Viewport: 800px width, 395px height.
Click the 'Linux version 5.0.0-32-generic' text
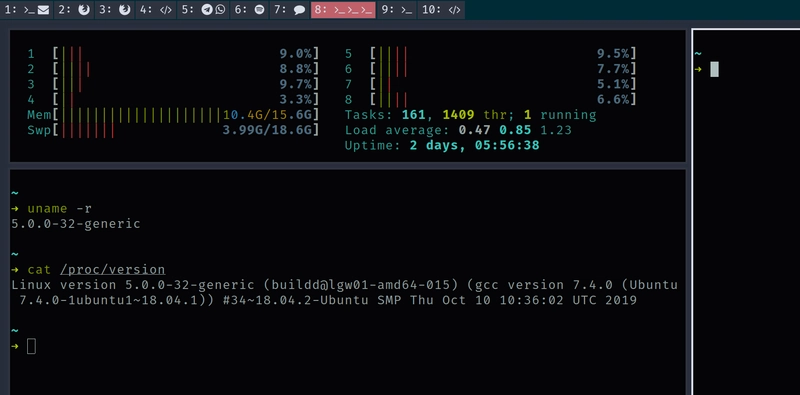coord(133,285)
